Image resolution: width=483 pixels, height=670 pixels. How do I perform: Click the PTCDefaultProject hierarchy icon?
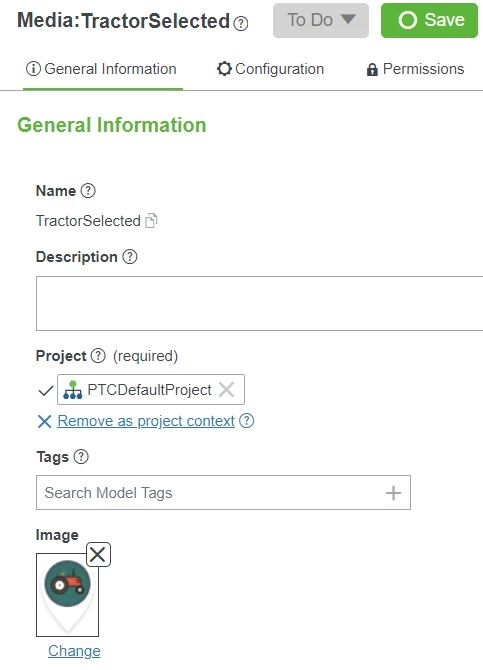click(73, 390)
